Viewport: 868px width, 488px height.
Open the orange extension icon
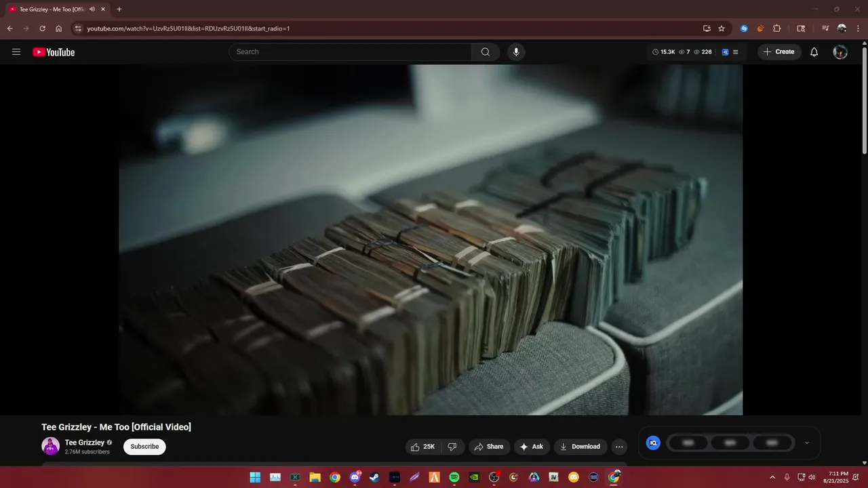[x=760, y=28]
